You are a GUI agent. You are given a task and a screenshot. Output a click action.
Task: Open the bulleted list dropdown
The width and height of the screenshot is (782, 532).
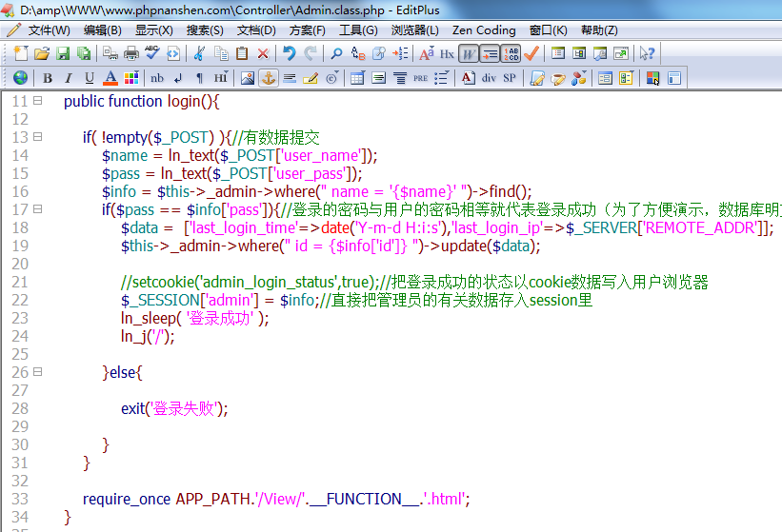pyautogui.click(x=441, y=78)
